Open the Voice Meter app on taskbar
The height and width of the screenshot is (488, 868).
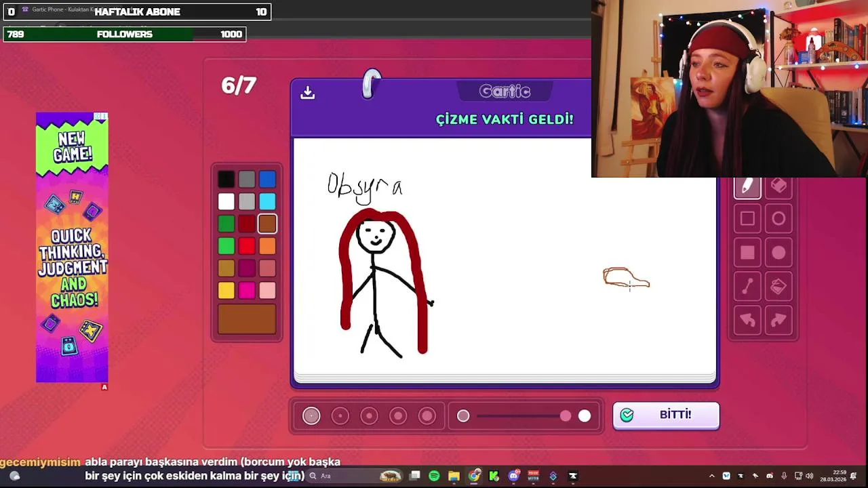pos(534,476)
